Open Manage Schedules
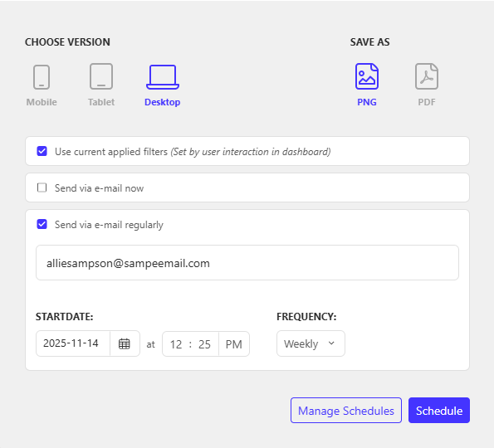Image resolution: width=494 pixels, height=448 pixels. [x=346, y=410]
